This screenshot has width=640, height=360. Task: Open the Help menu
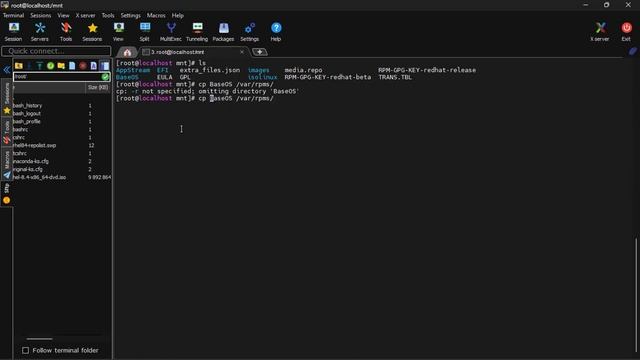(x=178, y=16)
